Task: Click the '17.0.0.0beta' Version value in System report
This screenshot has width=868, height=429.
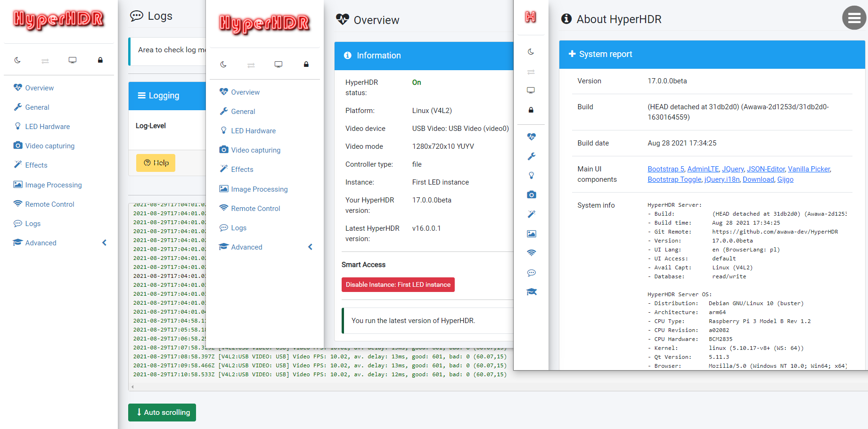Action: coord(667,81)
